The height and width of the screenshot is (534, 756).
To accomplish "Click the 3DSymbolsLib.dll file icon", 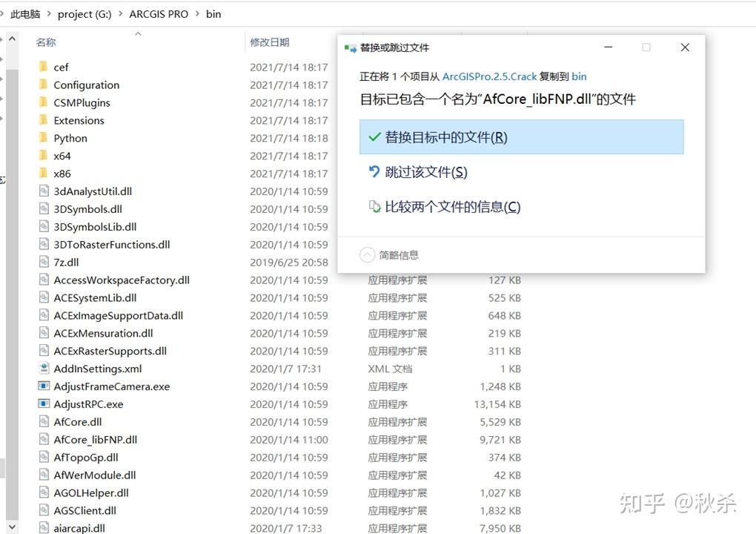I will click(44, 226).
